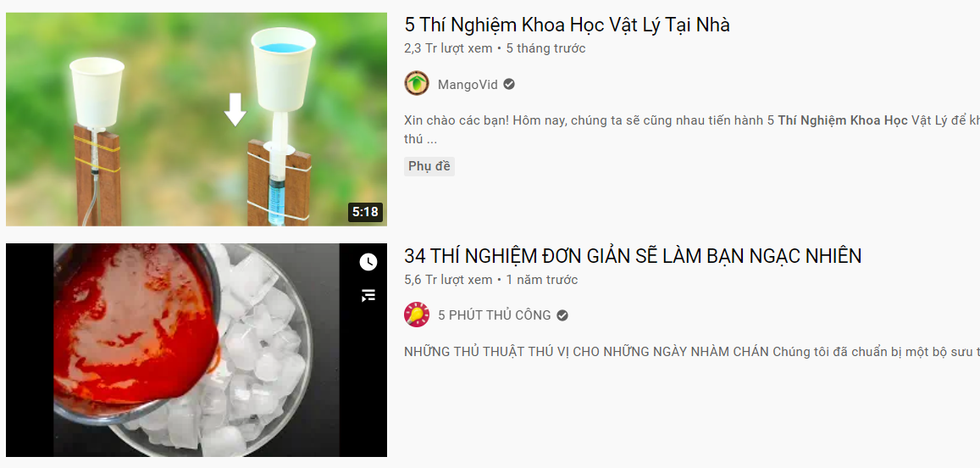The height and width of the screenshot is (468, 980).
Task: Open video titled 5 Thí Nghiệm Khoa Học
Action: (567, 25)
